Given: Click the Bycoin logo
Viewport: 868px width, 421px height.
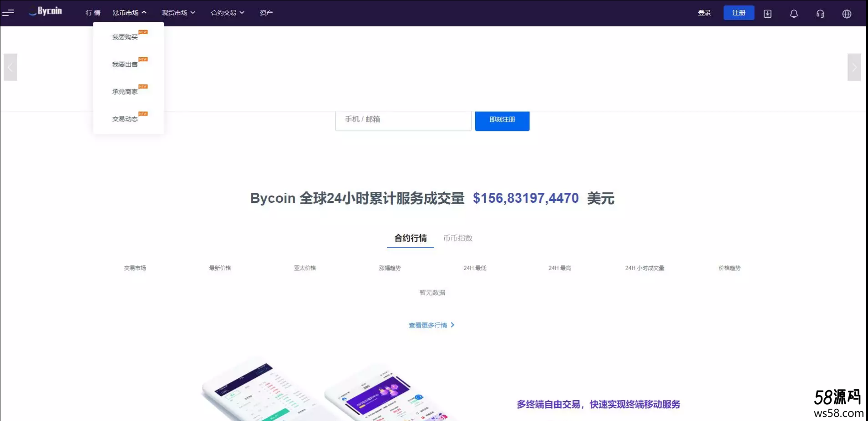Looking at the screenshot, I should 46,11.
